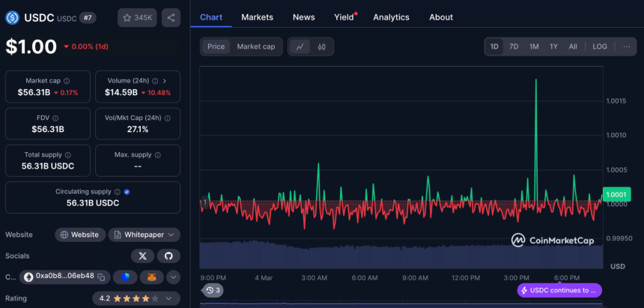Viewport: 644px width, 308px height.
Task: Set chart range to 1D
Action: pyautogui.click(x=494, y=46)
